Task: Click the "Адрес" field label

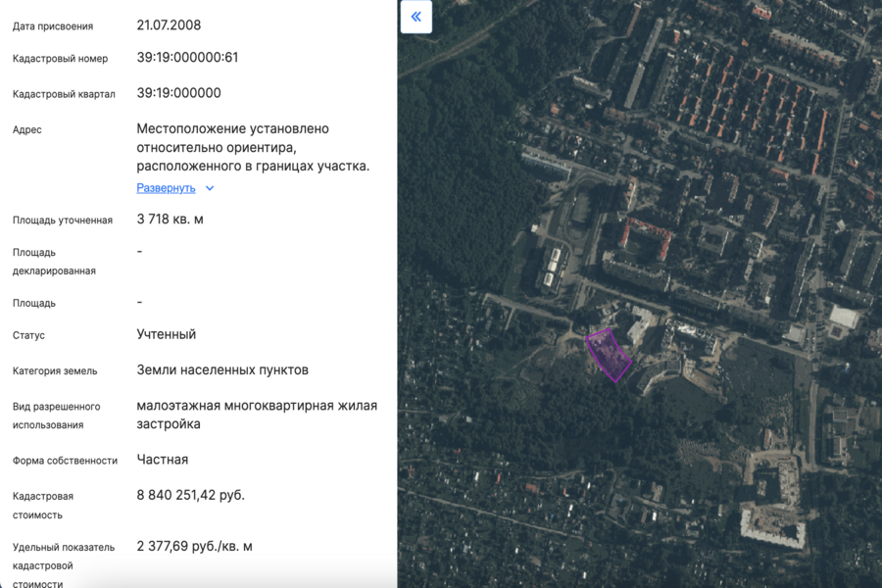Action: point(27,129)
